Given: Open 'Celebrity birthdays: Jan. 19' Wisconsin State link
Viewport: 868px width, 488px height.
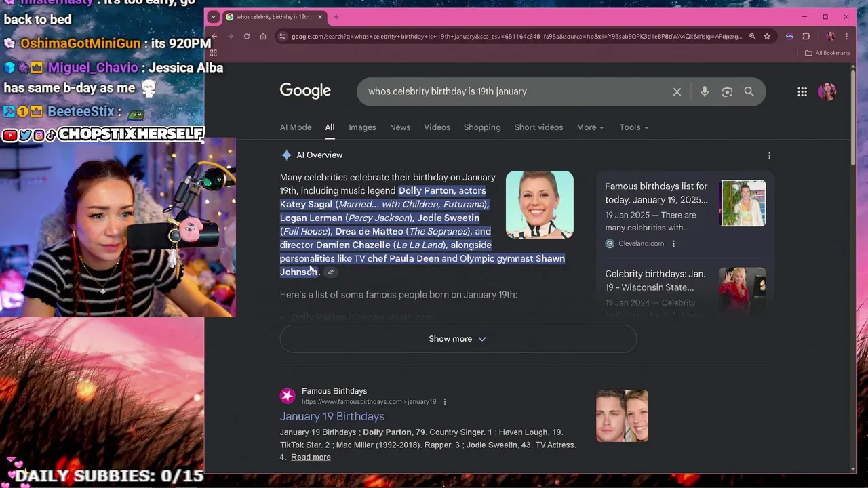Looking at the screenshot, I should click(x=655, y=281).
